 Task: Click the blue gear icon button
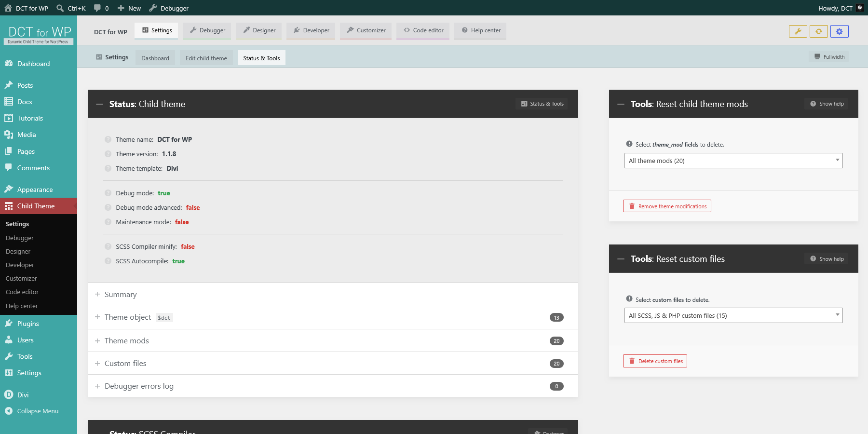click(839, 31)
